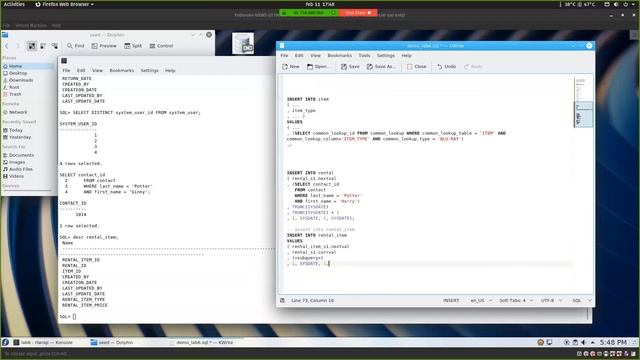Open the Fedora application launcher in the panel

tap(5, 342)
